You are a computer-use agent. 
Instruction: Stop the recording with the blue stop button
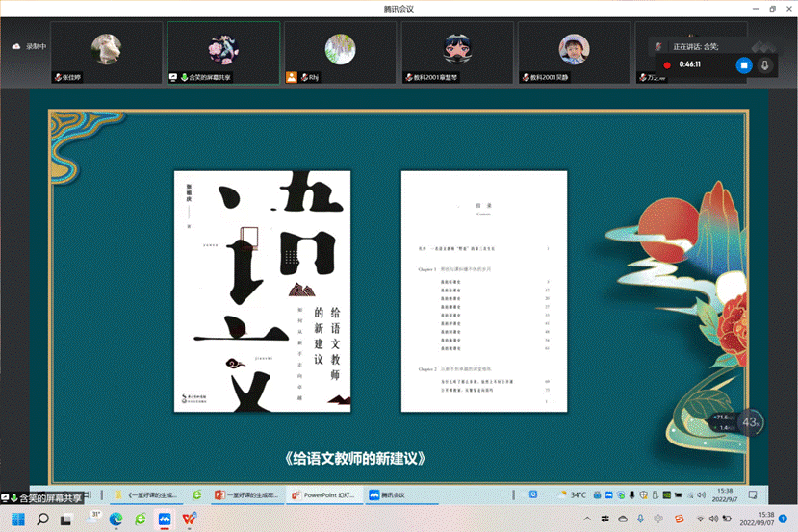(743, 65)
